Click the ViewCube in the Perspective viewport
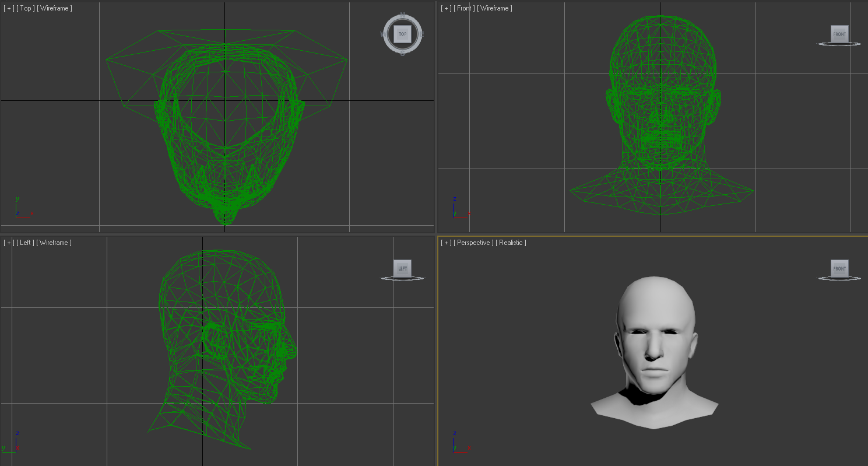The width and height of the screenshot is (868, 466). (839, 269)
